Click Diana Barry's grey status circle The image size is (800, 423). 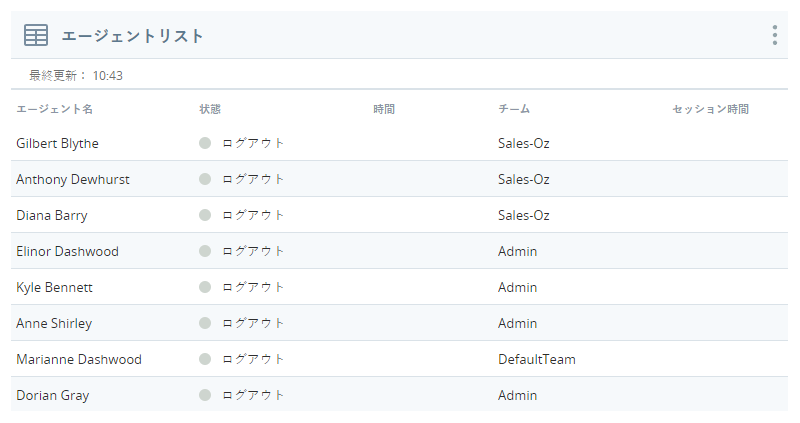pos(205,215)
